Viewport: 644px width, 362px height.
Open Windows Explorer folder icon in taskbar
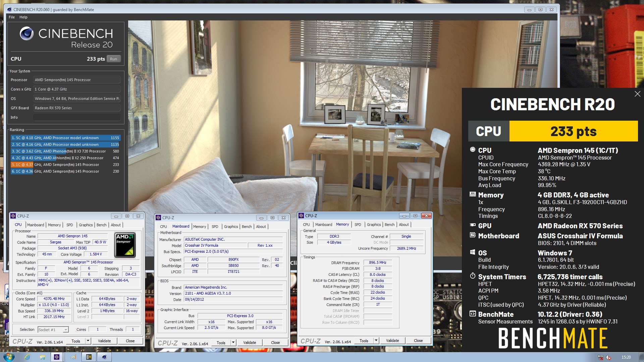[42, 357]
